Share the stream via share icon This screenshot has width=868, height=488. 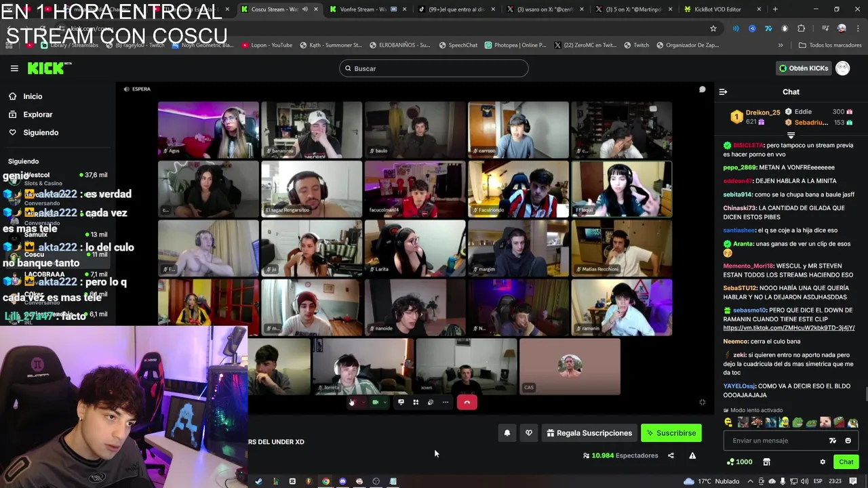671,455
